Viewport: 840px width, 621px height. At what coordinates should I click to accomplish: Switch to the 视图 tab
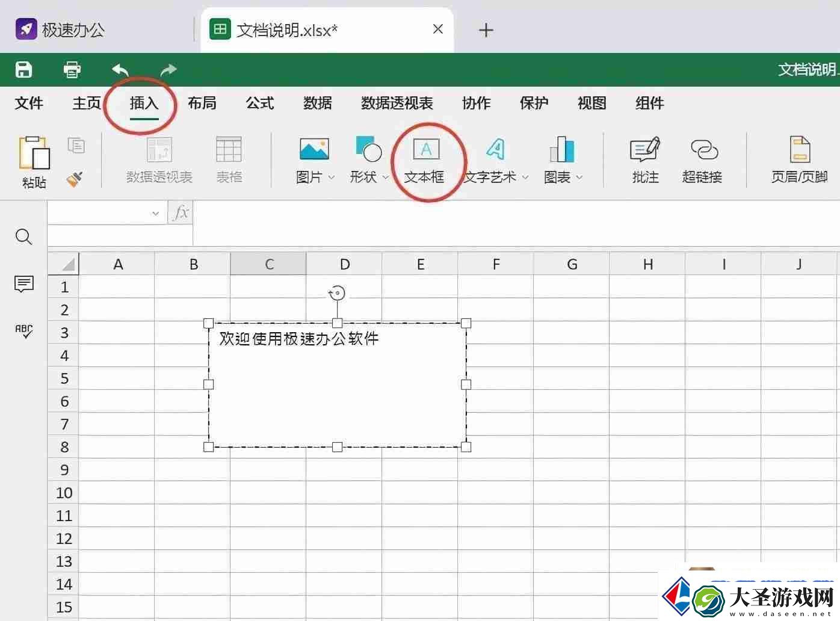point(592,103)
